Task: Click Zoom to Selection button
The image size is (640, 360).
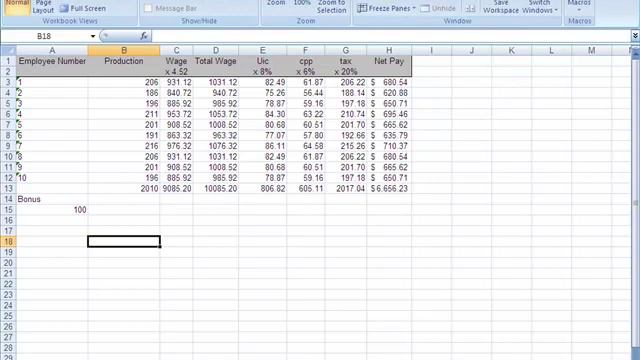Action: (x=331, y=7)
